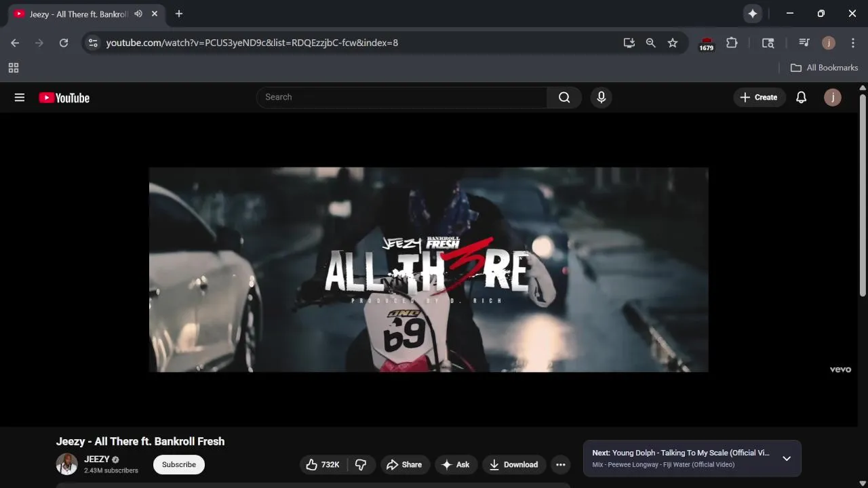Click the video title Jeezy - All There
868x488 pixels.
coord(140,441)
